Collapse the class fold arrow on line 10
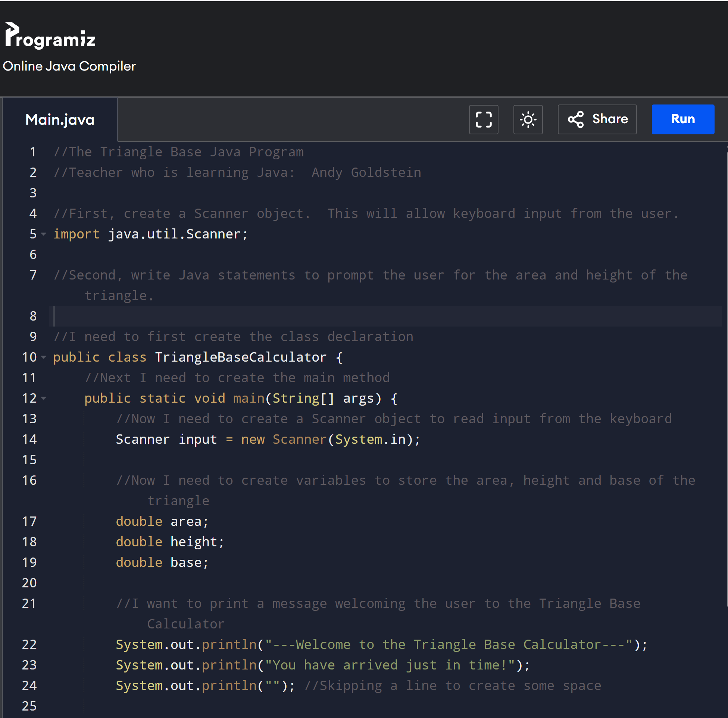Image resolution: width=728 pixels, height=718 pixels. click(44, 357)
